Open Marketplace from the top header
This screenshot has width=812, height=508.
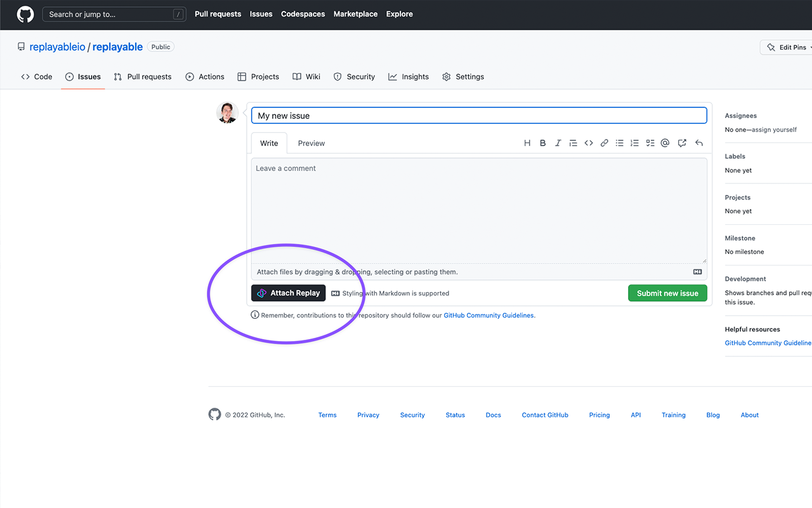pos(356,14)
